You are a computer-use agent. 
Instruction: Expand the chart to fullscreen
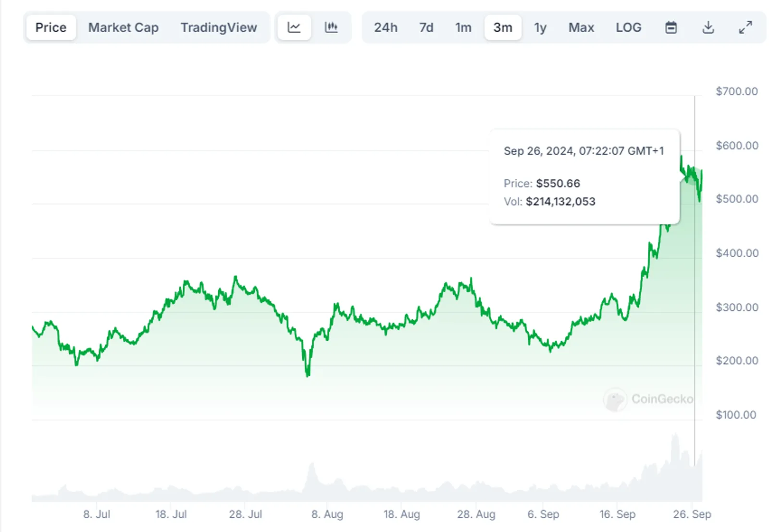745,27
